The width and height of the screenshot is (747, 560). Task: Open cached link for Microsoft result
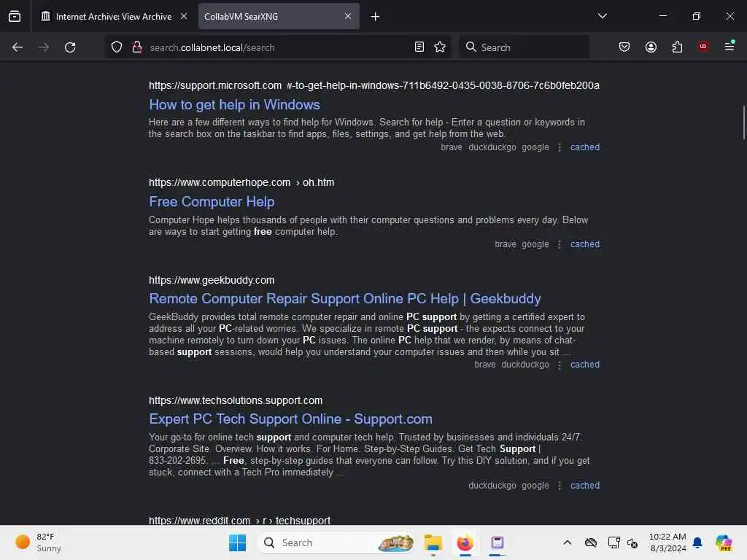585,147
